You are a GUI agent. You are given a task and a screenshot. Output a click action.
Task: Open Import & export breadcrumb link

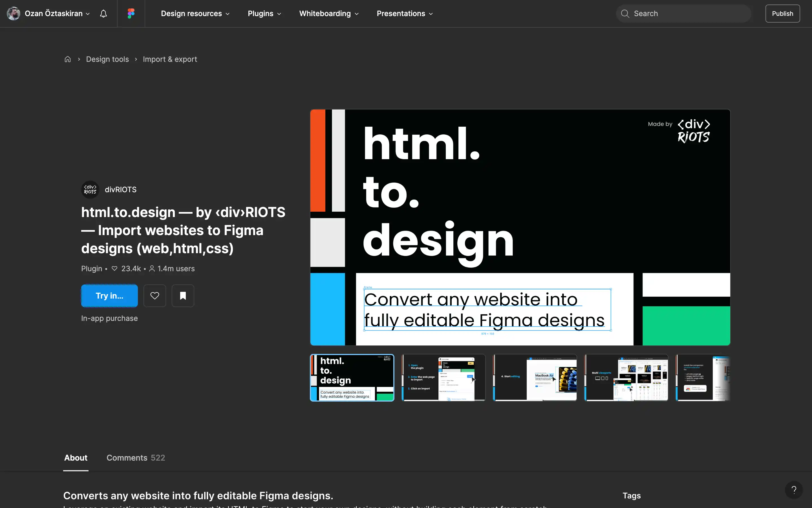[170, 59]
